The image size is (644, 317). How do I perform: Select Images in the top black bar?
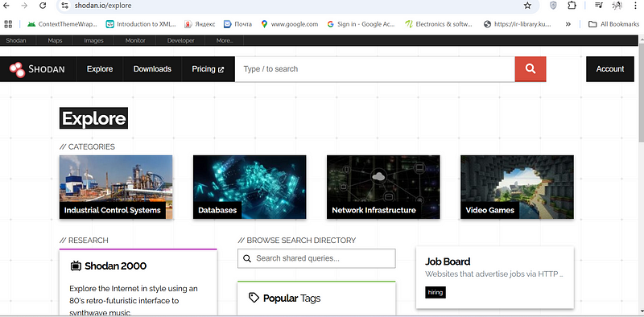[x=93, y=40]
